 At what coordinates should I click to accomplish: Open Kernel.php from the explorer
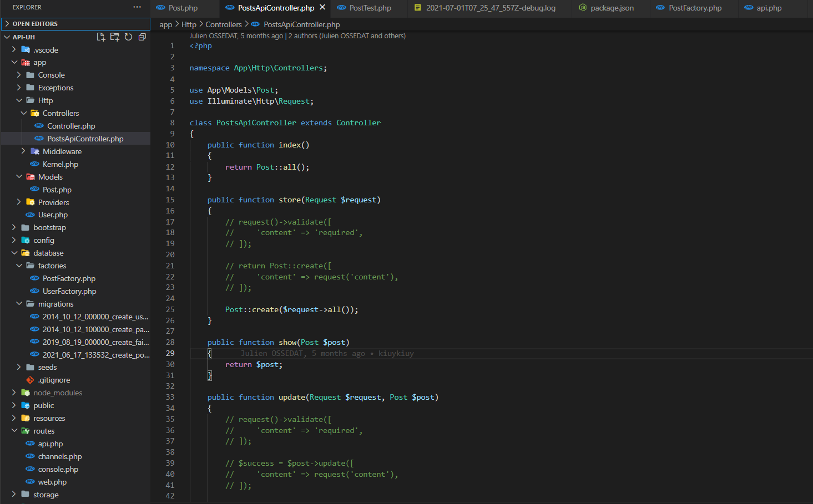tap(75, 164)
